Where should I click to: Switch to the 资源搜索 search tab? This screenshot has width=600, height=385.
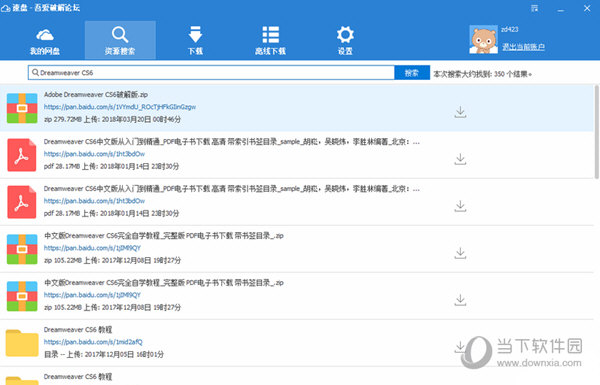pyautogui.click(x=120, y=40)
